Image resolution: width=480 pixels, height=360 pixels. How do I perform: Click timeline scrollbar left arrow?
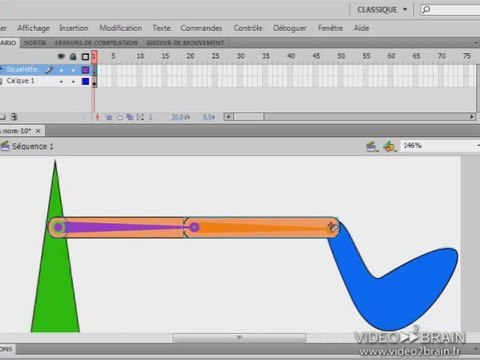[x=228, y=117]
